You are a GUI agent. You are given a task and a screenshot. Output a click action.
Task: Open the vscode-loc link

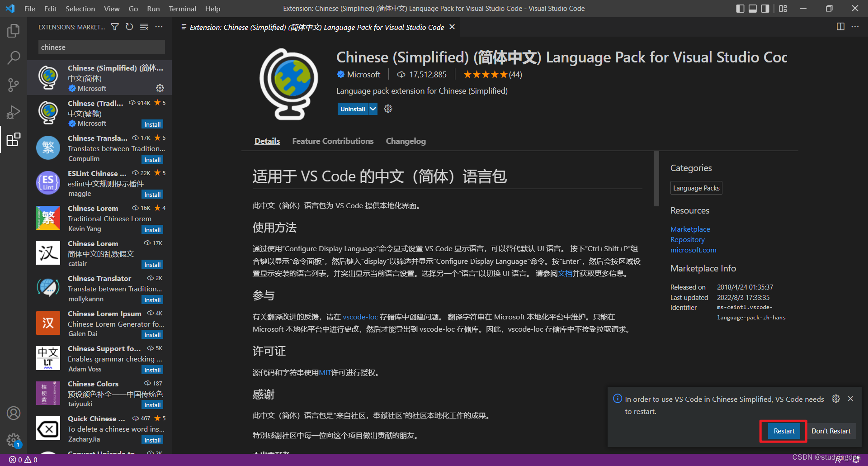(x=360, y=317)
